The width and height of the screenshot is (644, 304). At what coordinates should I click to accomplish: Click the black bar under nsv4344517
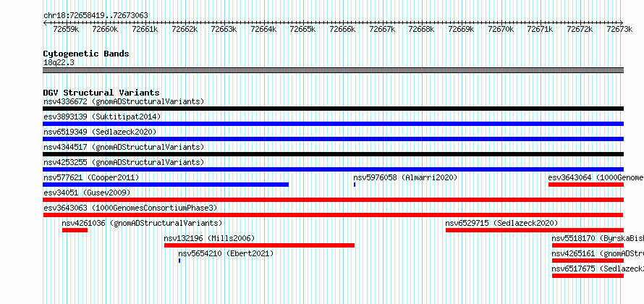click(x=334, y=154)
